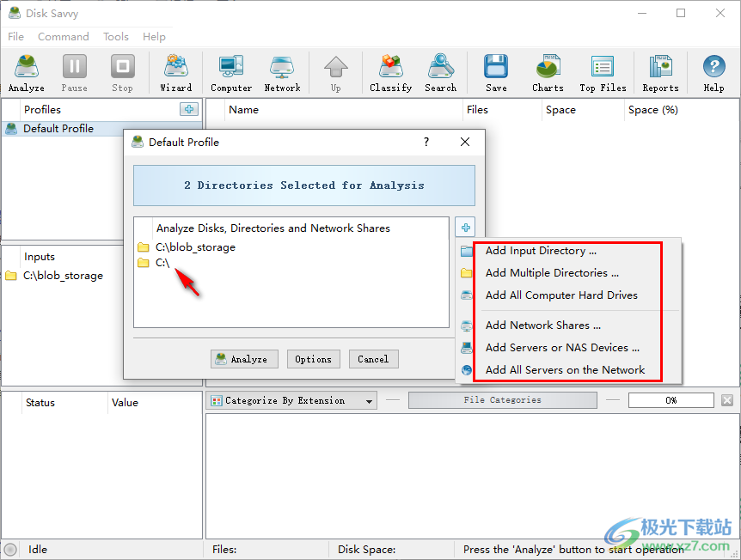This screenshot has width=741, height=560.
Task: Click the Analyze toolbar icon
Action: point(27,73)
